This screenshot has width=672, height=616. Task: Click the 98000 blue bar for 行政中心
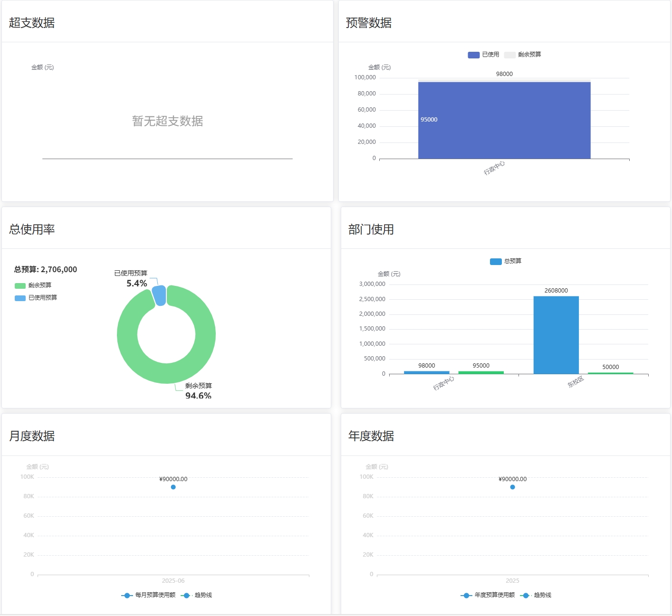coord(426,372)
